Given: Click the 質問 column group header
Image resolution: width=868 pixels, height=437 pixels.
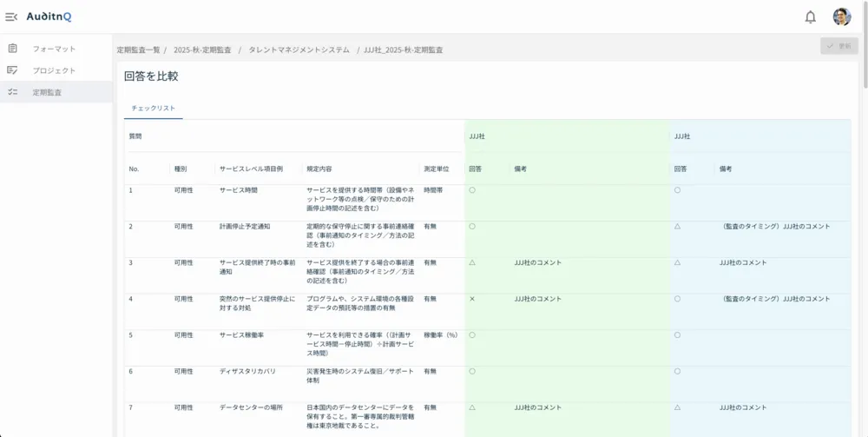Looking at the screenshot, I should pyautogui.click(x=135, y=136).
